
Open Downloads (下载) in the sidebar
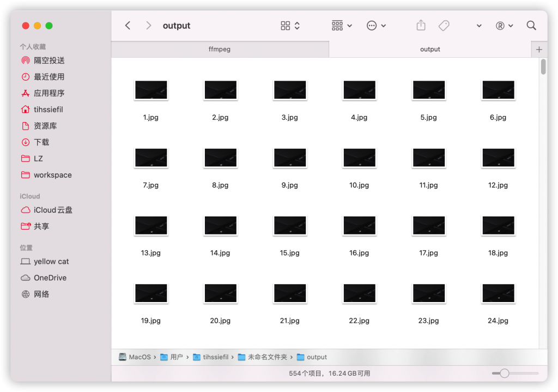(41, 142)
